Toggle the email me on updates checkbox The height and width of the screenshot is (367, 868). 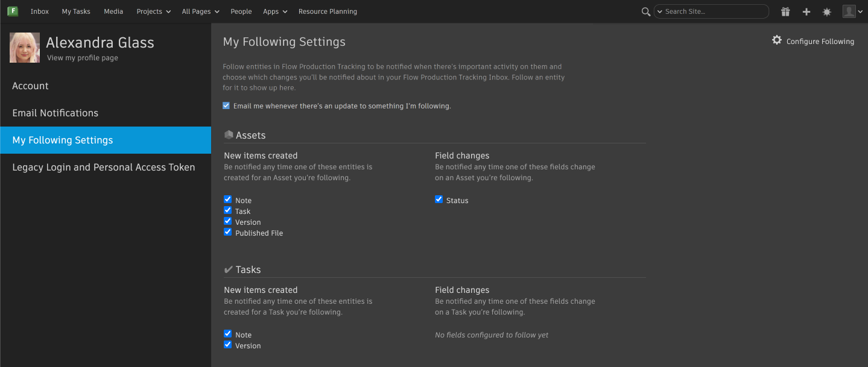pos(226,105)
